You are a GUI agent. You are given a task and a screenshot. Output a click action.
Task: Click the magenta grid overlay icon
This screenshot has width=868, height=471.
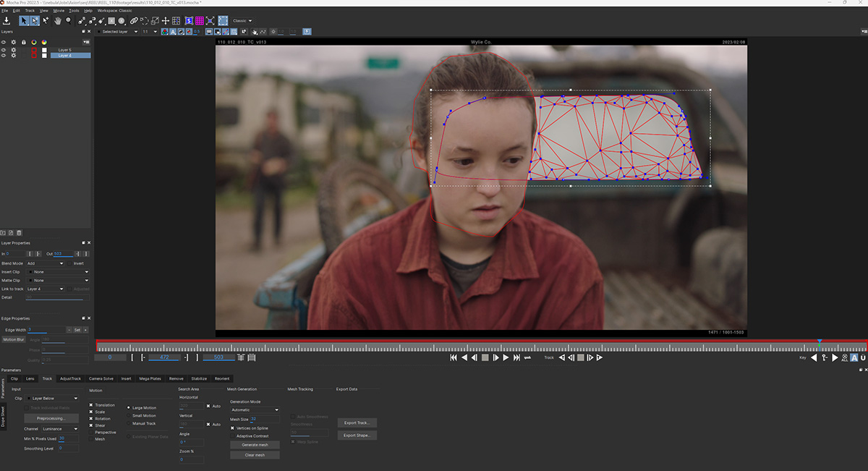point(199,21)
